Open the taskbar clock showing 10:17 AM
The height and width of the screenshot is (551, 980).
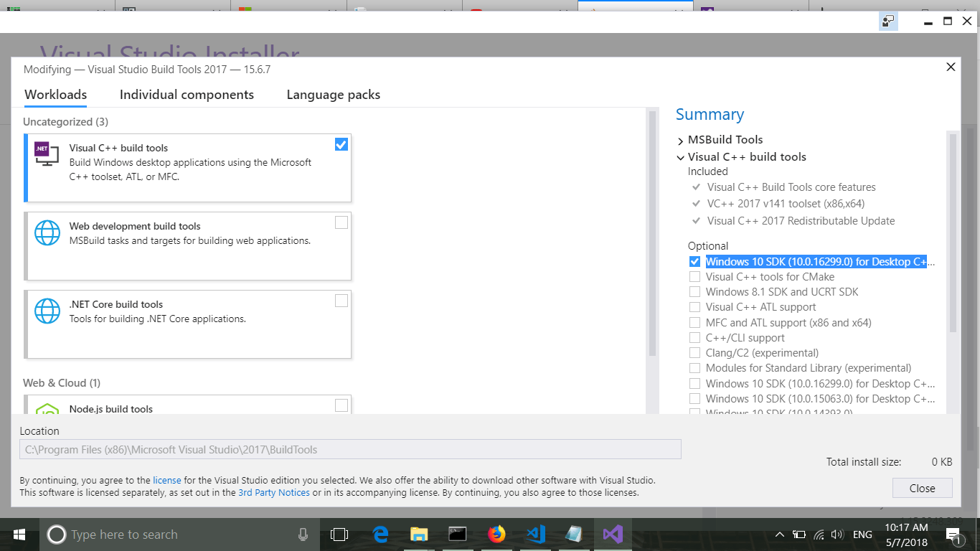906,534
